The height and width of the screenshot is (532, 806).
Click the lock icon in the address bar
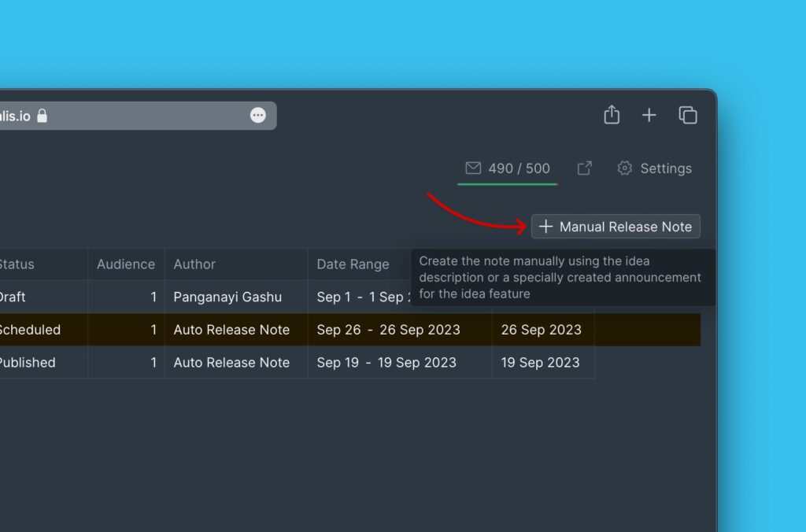43,115
